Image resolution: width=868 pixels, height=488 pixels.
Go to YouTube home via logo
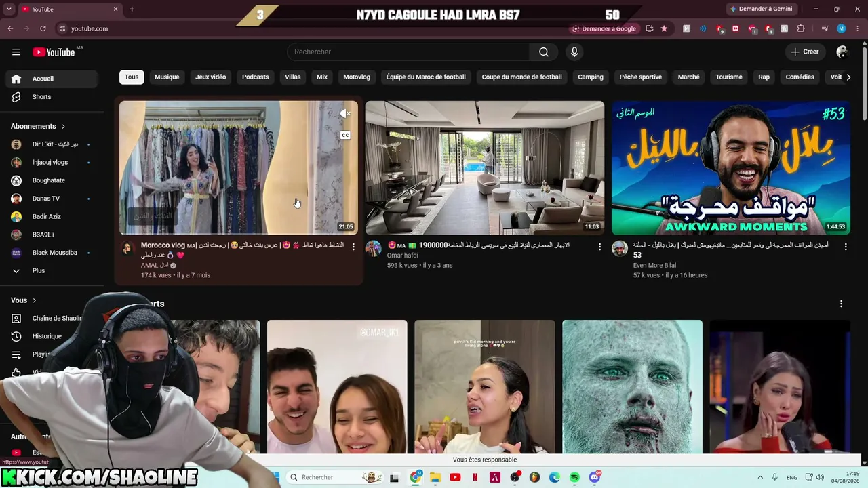click(54, 52)
